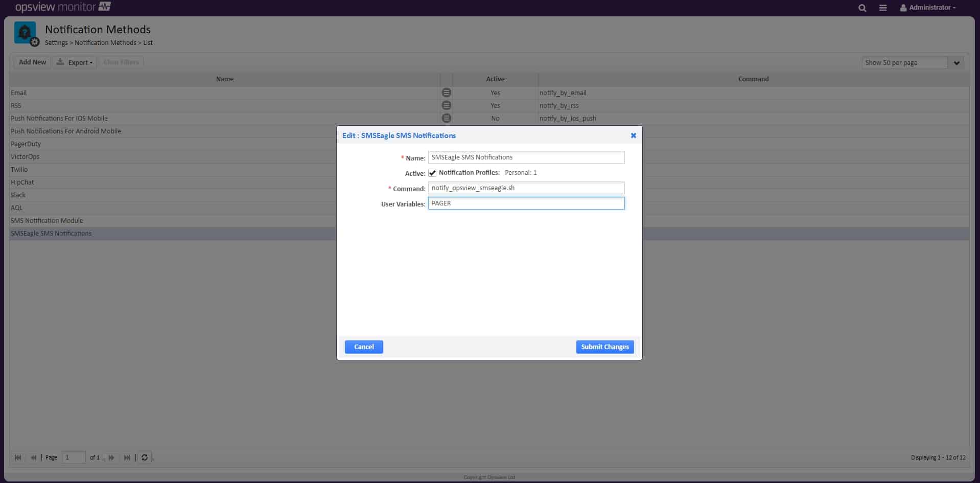Click the Name input field
Screen dimensions: 980x483
pos(526,157)
